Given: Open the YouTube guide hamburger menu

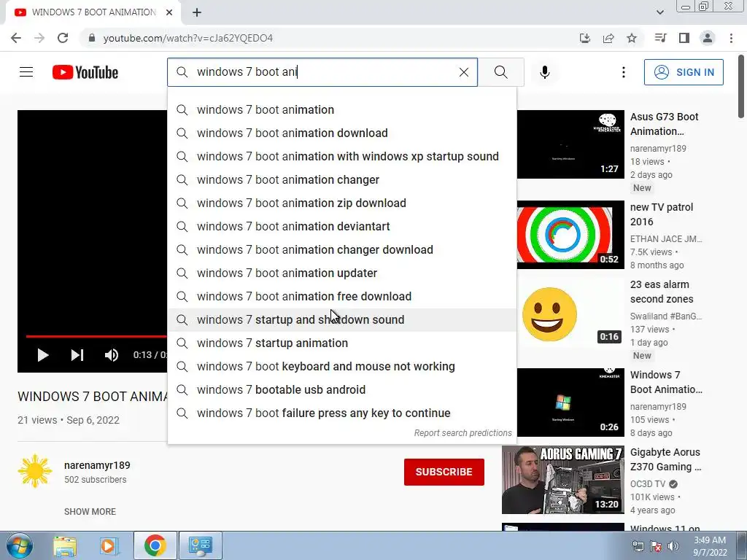Looking at the screenshot, I should (26, 72).
